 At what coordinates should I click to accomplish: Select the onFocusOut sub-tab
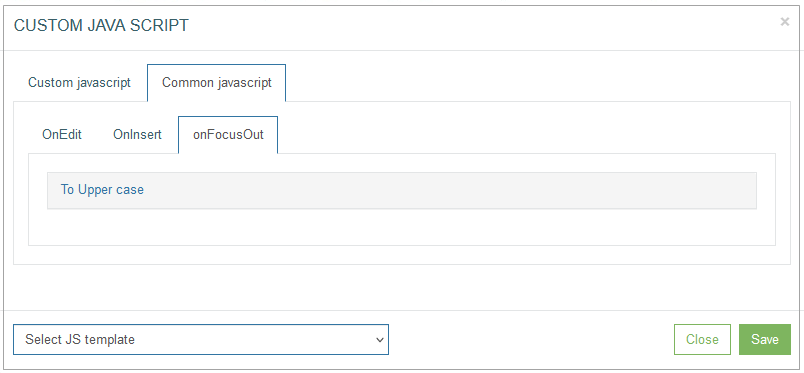228,135
